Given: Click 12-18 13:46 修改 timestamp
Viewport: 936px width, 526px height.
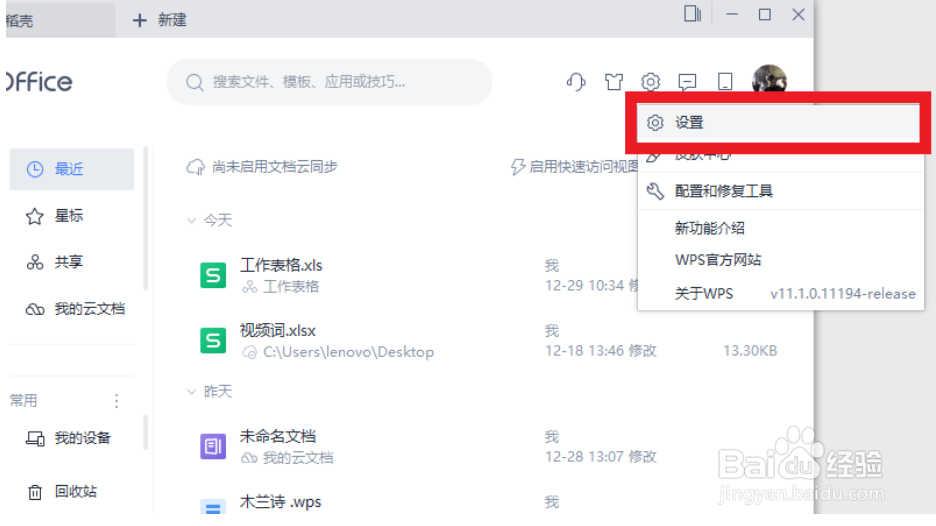Looking at the screenshot, I should pyautogui.click(x=601, y=351).
